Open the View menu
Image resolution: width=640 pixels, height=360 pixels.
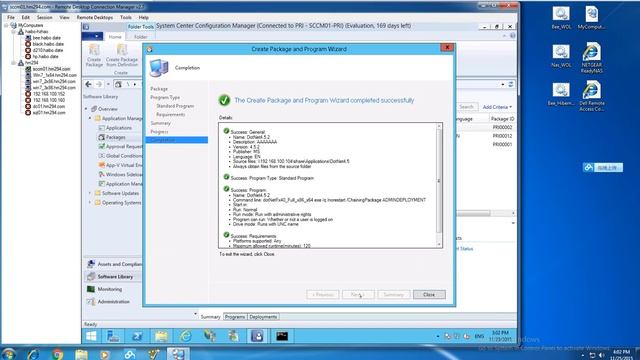64,18
